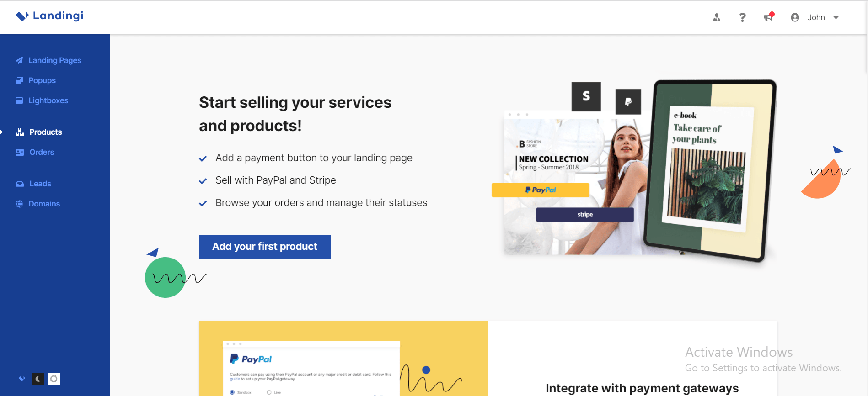Click the John user avatar icon
The image size is (868, 396).
(x=795, y=17)
